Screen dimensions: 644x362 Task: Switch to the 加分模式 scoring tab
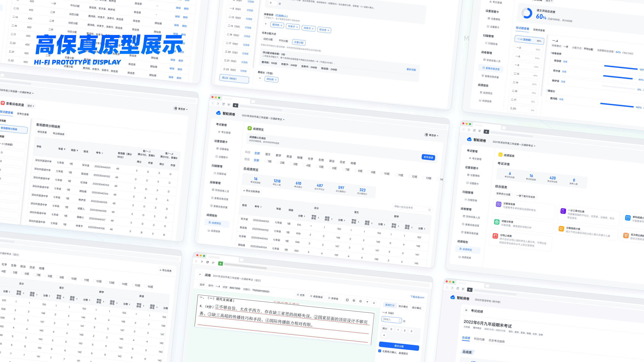[403, 307]
